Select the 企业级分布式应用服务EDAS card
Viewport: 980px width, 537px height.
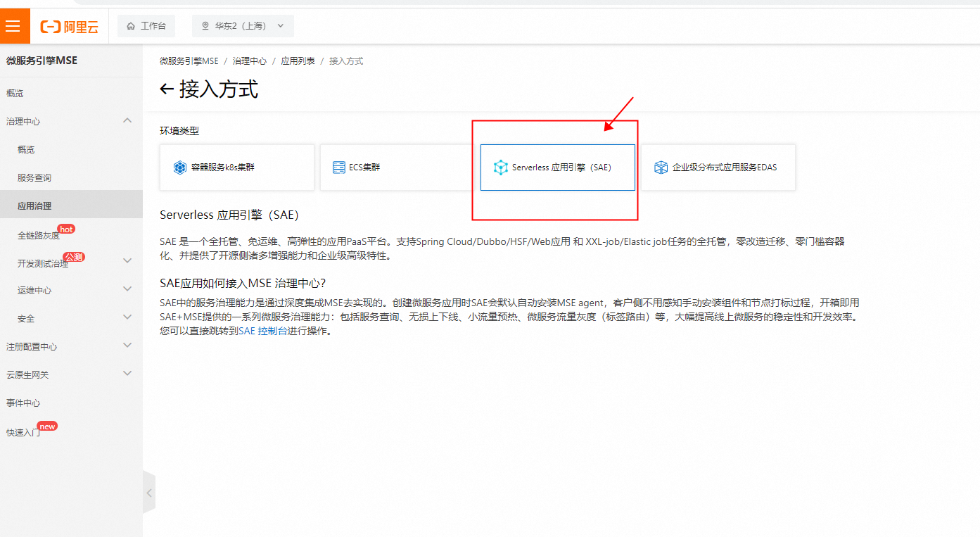click(x=718, y=168)
